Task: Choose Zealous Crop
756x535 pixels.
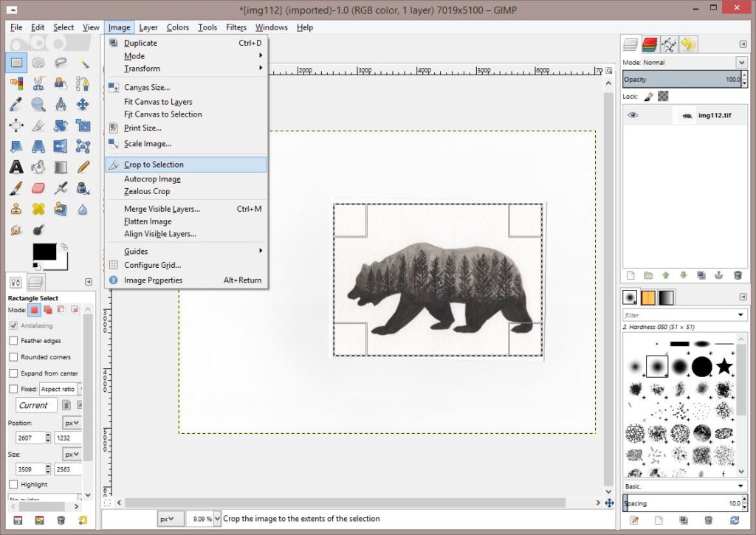Action: [x=186, y=191]
